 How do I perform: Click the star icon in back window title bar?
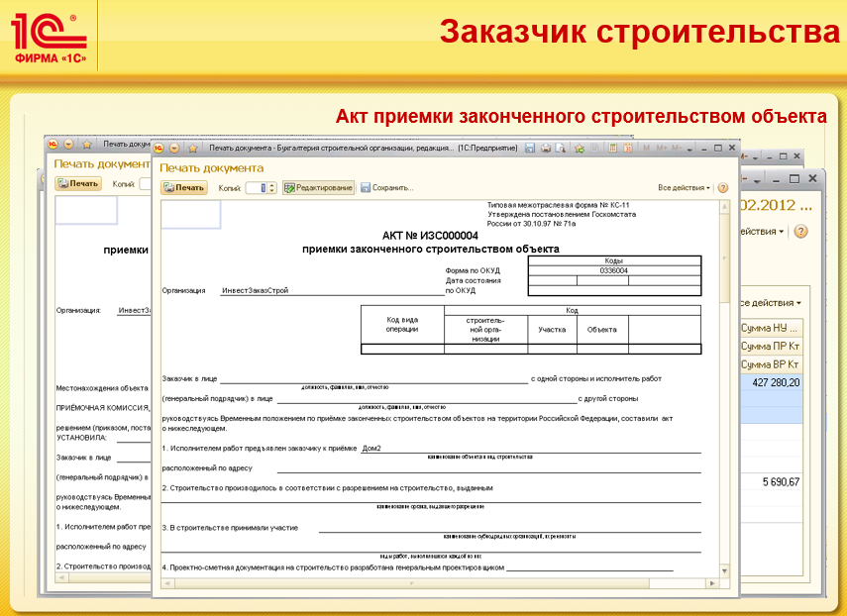pyautogui.click(x=87, y=145)
